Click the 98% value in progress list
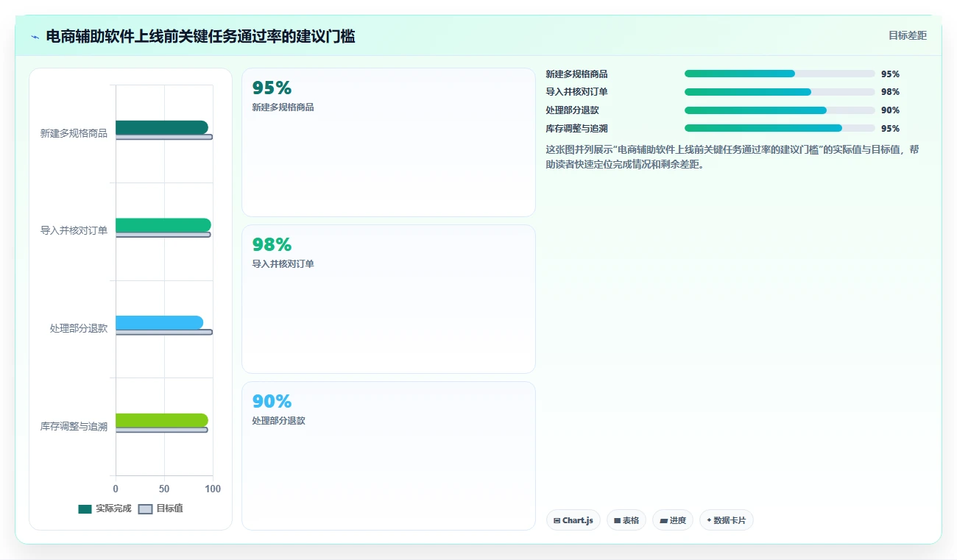The width and height of the screenshot is (957, 560). click(x=890, y=92)
